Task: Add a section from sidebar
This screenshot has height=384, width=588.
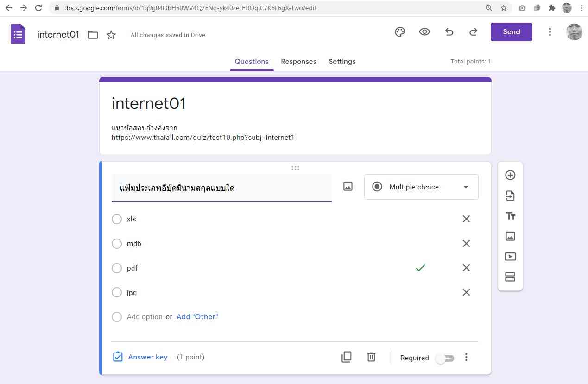Action: point(510,277)
